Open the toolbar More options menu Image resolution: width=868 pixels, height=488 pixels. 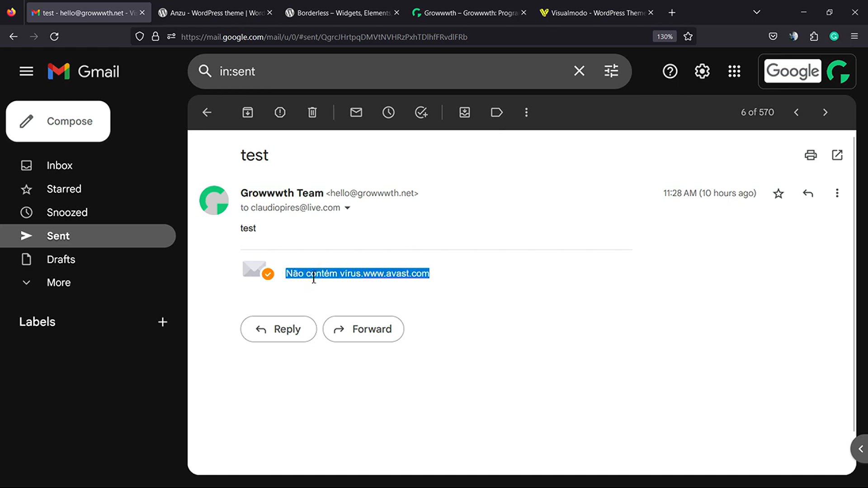point(526,112)
